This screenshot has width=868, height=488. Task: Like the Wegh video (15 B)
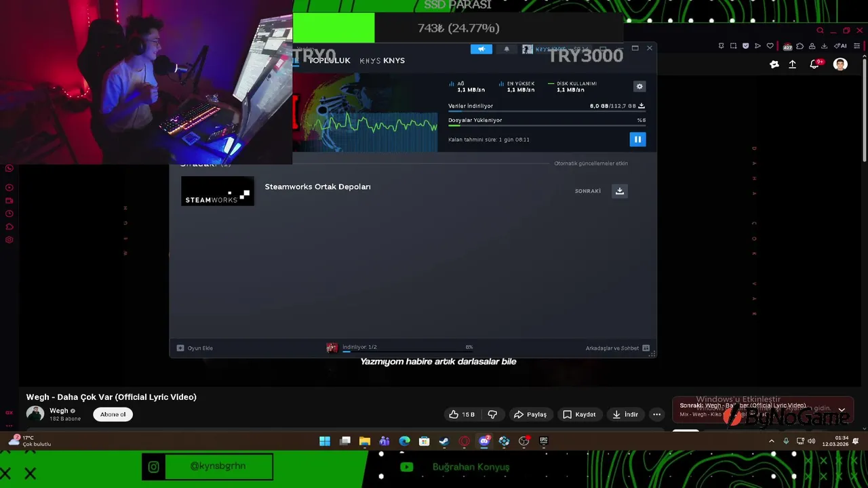(461, 414)
